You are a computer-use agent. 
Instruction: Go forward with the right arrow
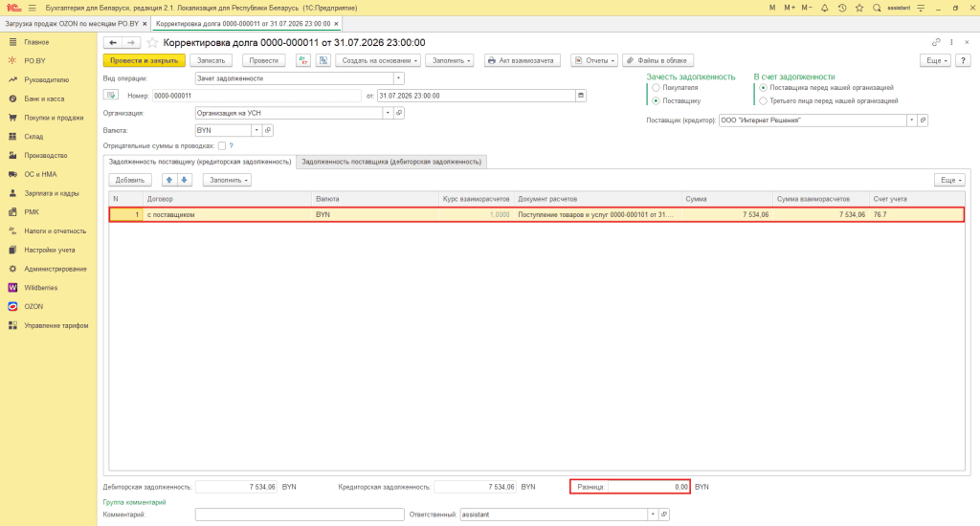click(130, 42)
